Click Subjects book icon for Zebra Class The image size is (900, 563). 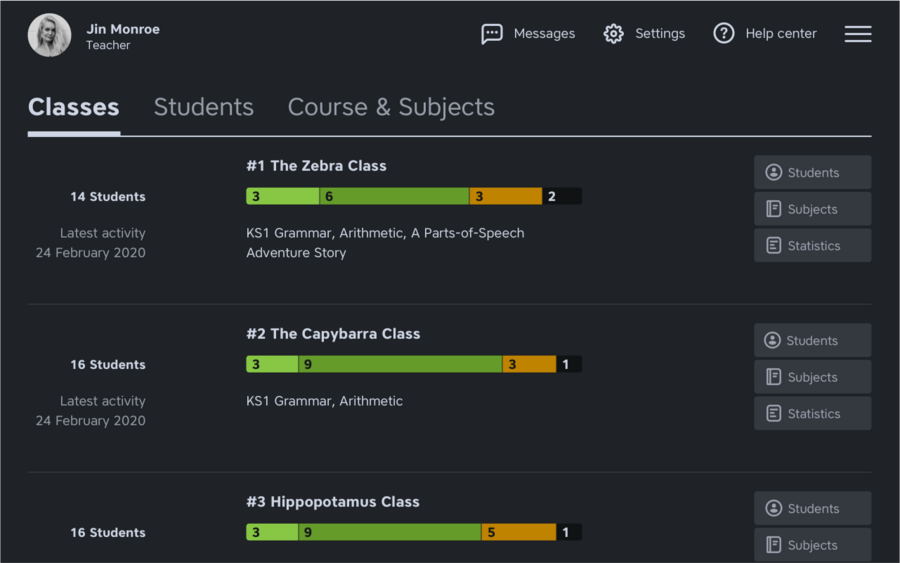(x=773, y=209)
